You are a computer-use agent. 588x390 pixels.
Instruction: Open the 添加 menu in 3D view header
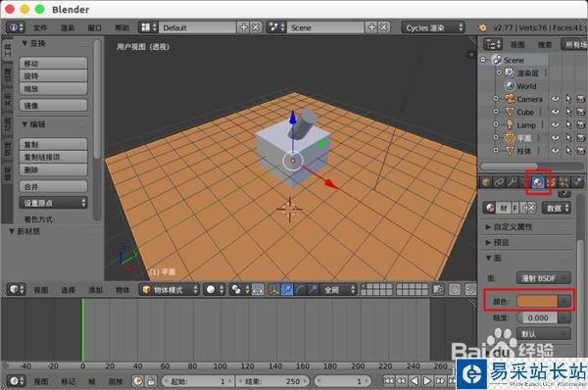pos(95,290)
